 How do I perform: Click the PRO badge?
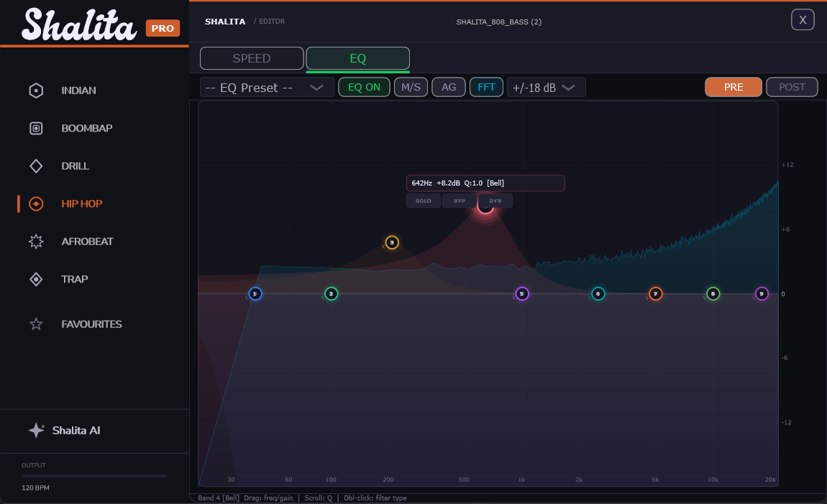[163, 29]
